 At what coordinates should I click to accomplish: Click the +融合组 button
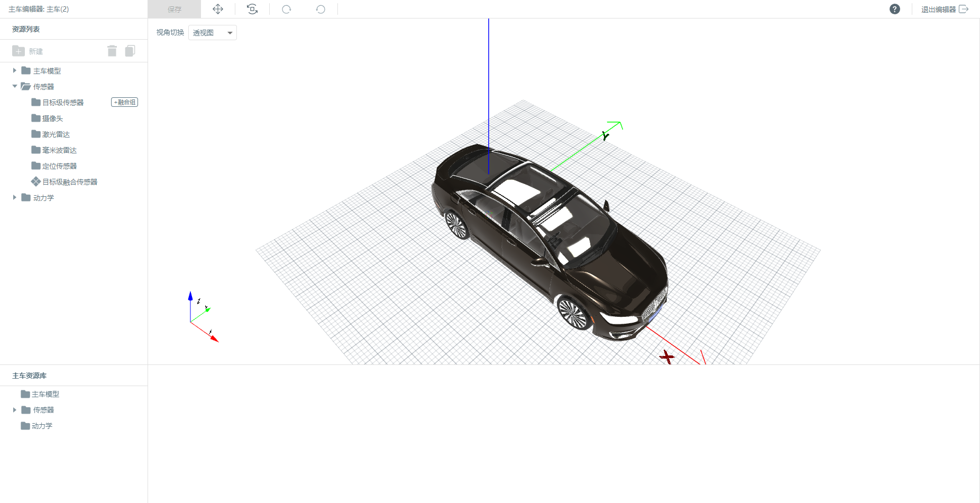[124, 102]
